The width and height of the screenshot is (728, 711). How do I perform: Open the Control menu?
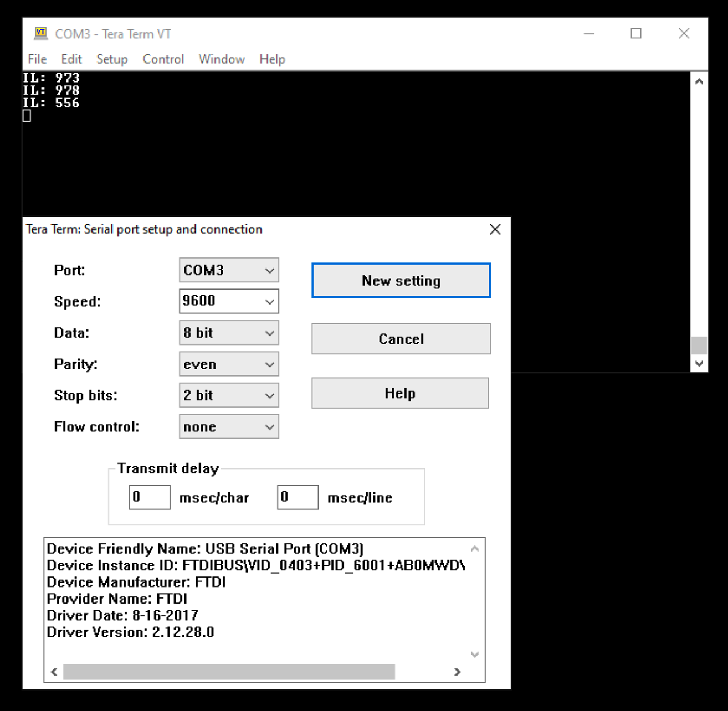(163, 59)
